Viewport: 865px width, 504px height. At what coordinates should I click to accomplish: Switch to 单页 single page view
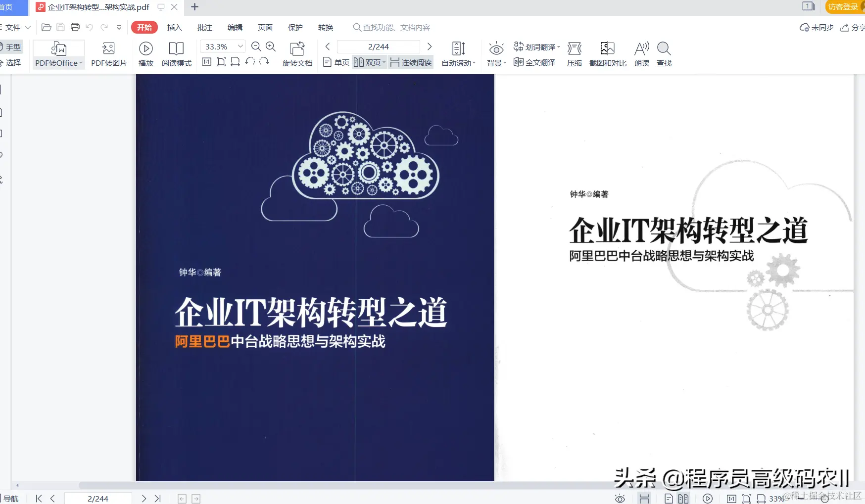pyautogui.click(x=336, y=62)
